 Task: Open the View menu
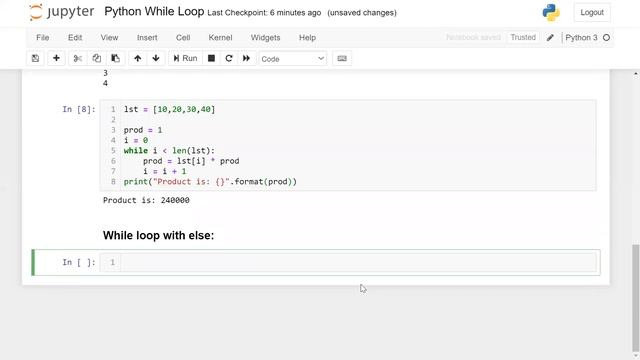tap(109, 38)
